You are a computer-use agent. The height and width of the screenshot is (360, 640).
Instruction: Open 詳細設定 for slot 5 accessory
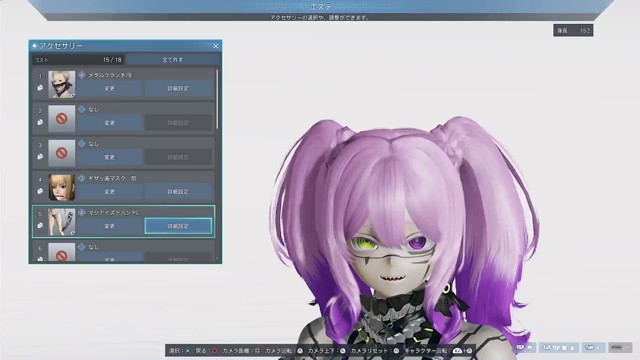tap(178, 226)
